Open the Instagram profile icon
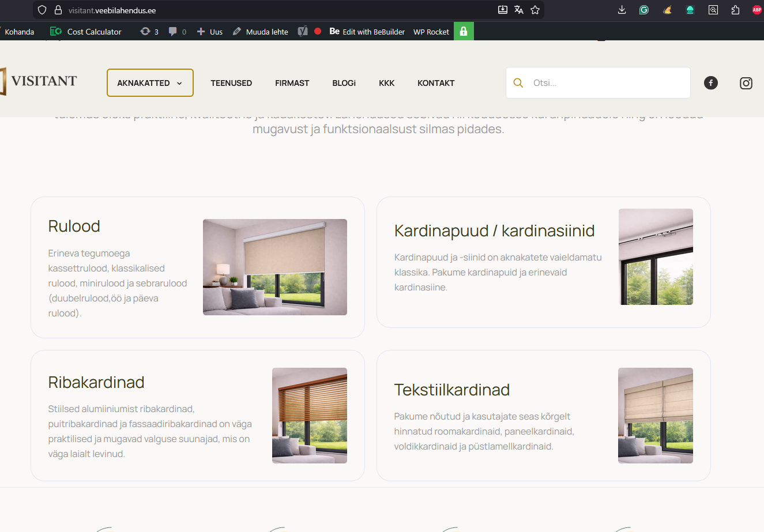The image size is (764, 532). coord(746,83)
